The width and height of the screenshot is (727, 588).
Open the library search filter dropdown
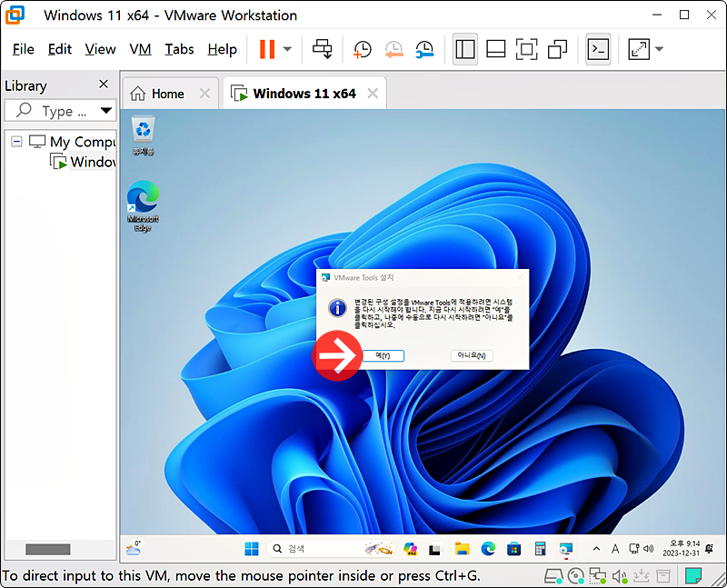106,111
